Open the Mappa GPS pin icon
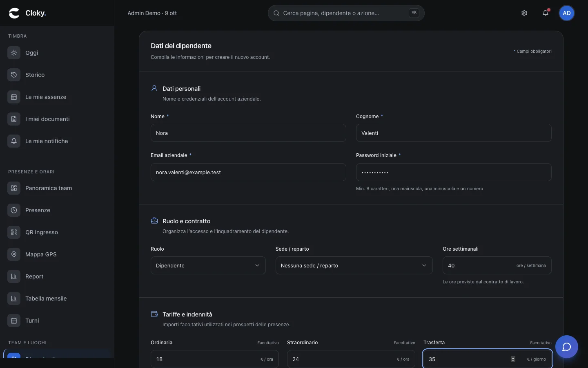This screenshot has height=368, width=588. 14,254
